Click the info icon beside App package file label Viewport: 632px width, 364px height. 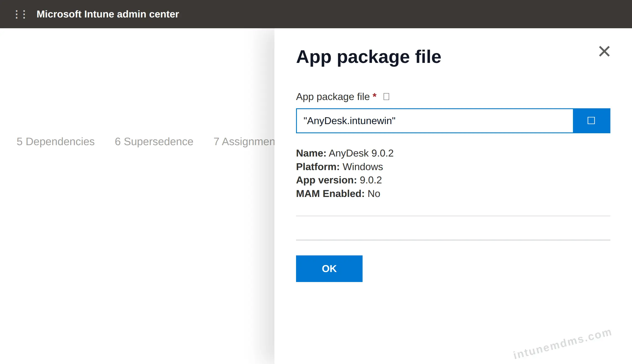(x=386, y=97)
